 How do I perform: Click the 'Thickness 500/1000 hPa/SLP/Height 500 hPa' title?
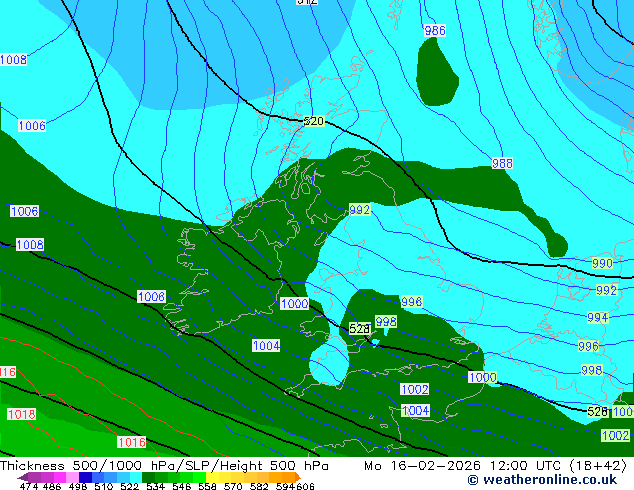pos(164,466)
